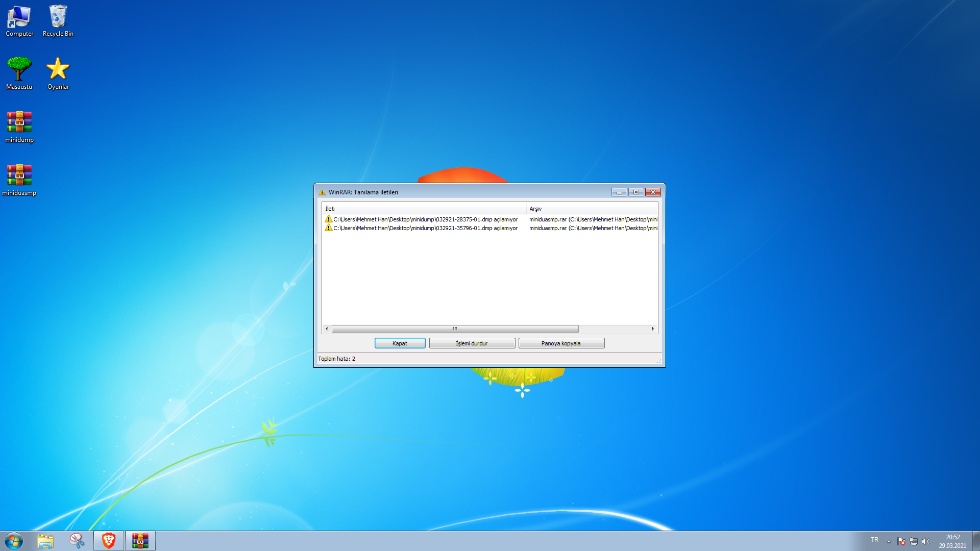
Task: Select the miniduasmp archive on desktop
Action: click(19, 176)
